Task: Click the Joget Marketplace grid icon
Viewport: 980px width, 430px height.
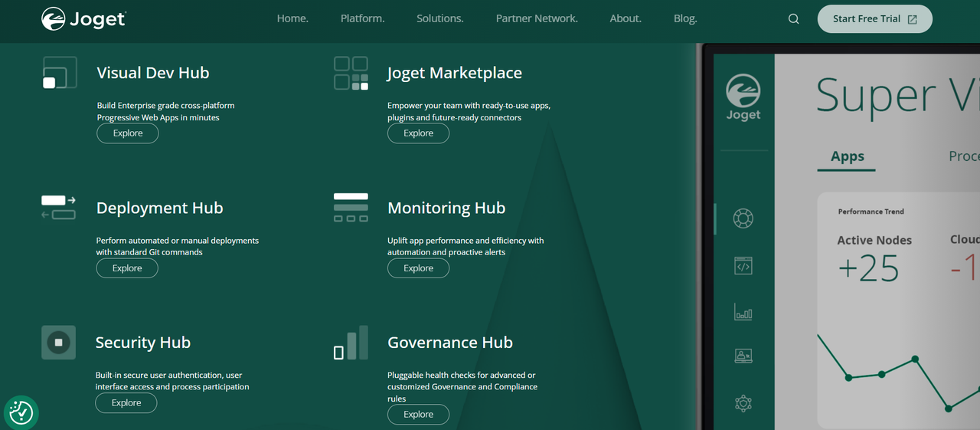Action: 351,73
